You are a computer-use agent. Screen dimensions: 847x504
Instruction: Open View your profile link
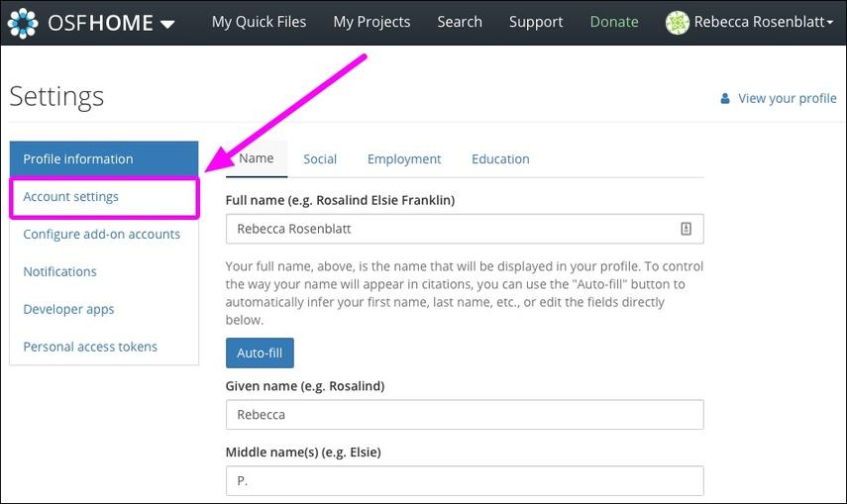787,98
